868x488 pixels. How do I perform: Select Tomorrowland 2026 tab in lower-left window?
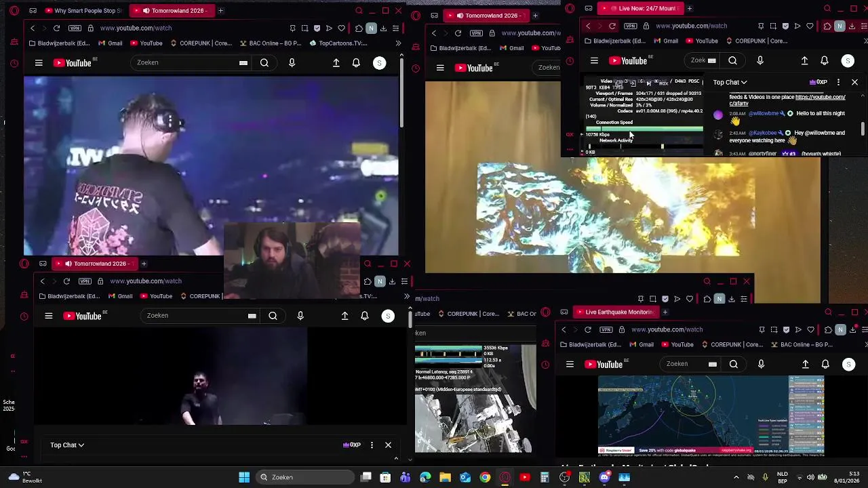click(x=94, y=264)
